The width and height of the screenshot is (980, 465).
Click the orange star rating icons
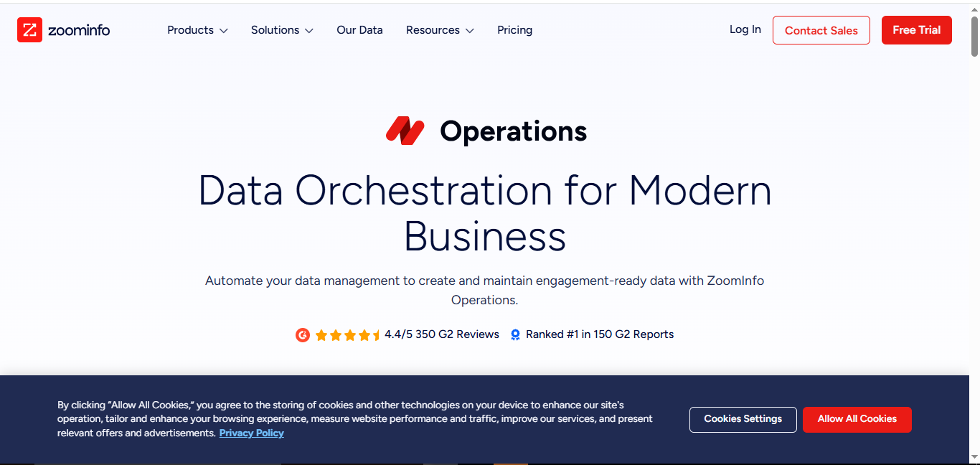(x=347, y=334)
